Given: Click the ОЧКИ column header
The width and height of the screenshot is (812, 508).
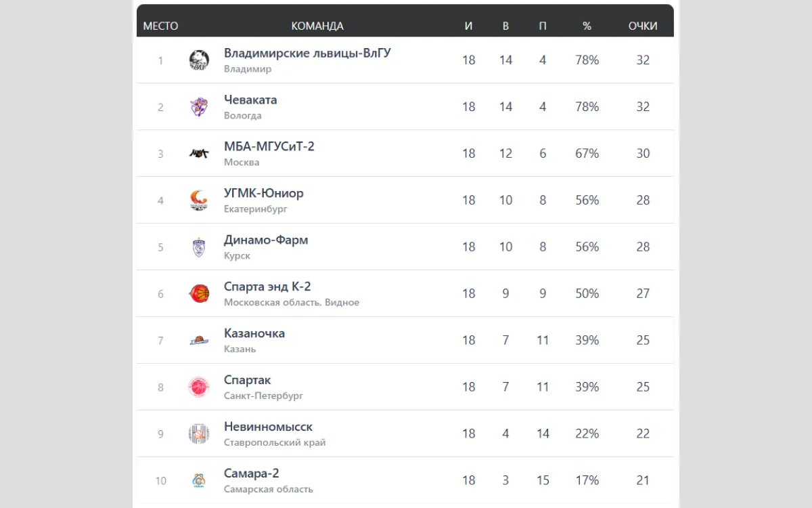Looking at the screenshot, I should 643,26.
